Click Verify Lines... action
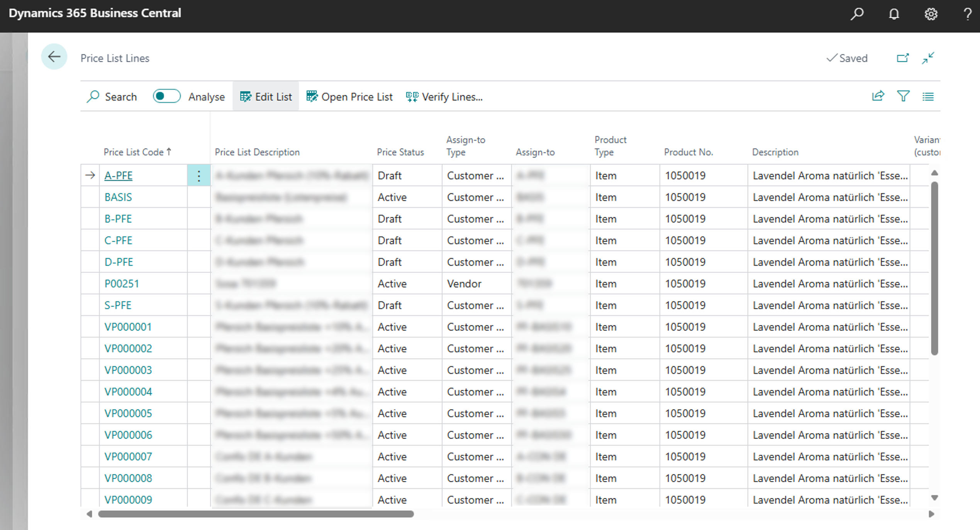The image size is (980, 530). tap(444, 97)
